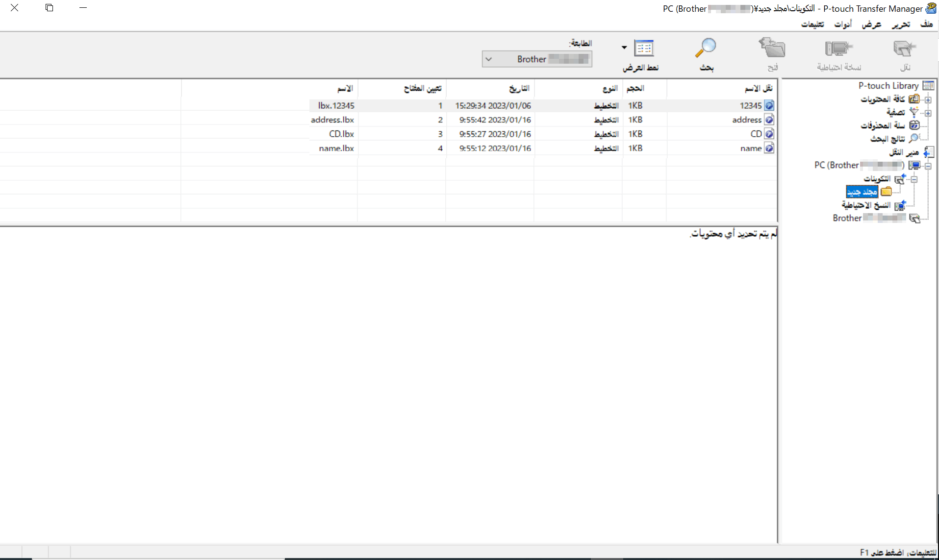The height and width of the screenshot is (560, 939).
Task: Open the View Style dropdown arrow
Action: (x=624, y=48)
